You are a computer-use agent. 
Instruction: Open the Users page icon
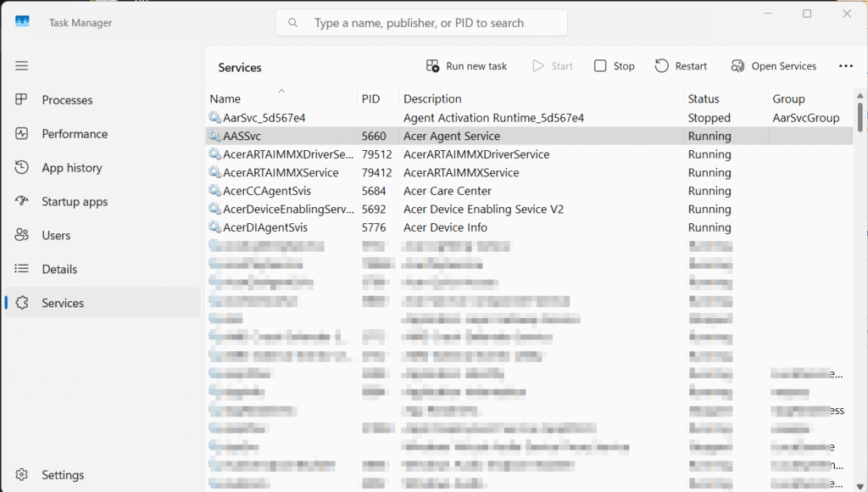coord(21,235)
